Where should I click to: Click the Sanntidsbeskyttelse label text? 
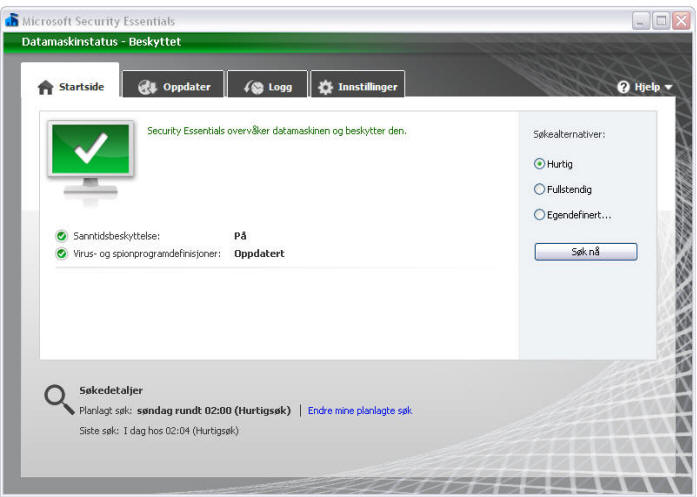click(x=116, y=236)
